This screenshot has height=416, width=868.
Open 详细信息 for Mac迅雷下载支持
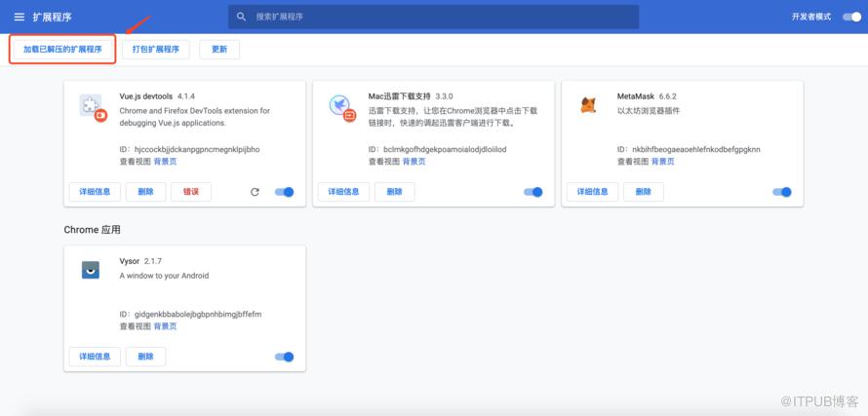pos(343,192)
